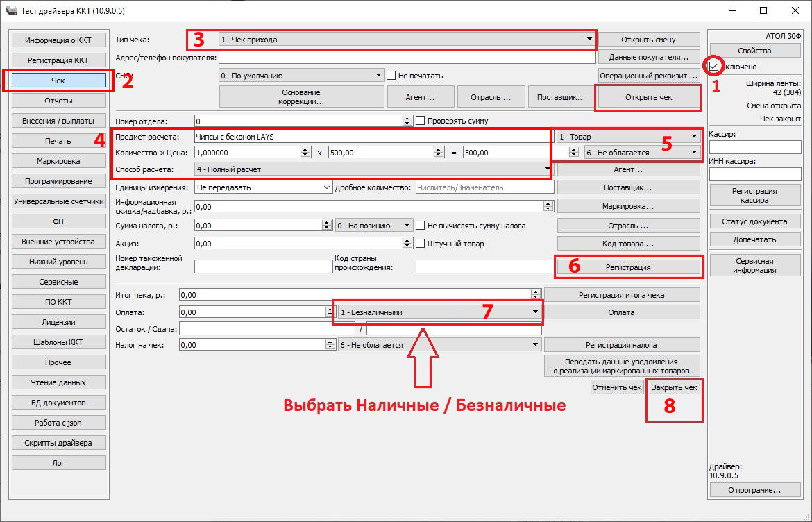Enable the Не печатать checkbox
This screenshot has height=522, width=812.
pyautogui.click(x=392, y=75)
